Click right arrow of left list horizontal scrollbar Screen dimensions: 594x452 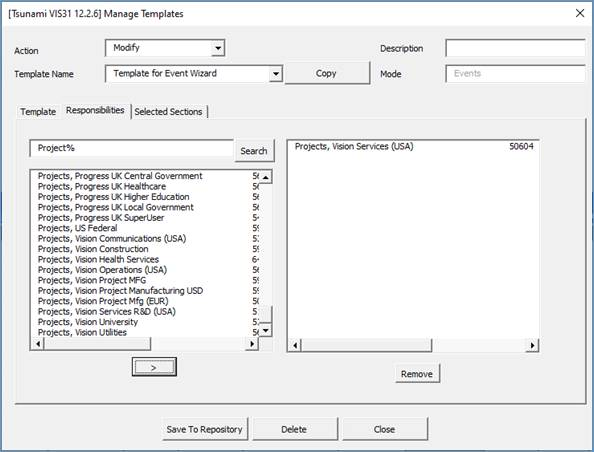click(252, 344)
